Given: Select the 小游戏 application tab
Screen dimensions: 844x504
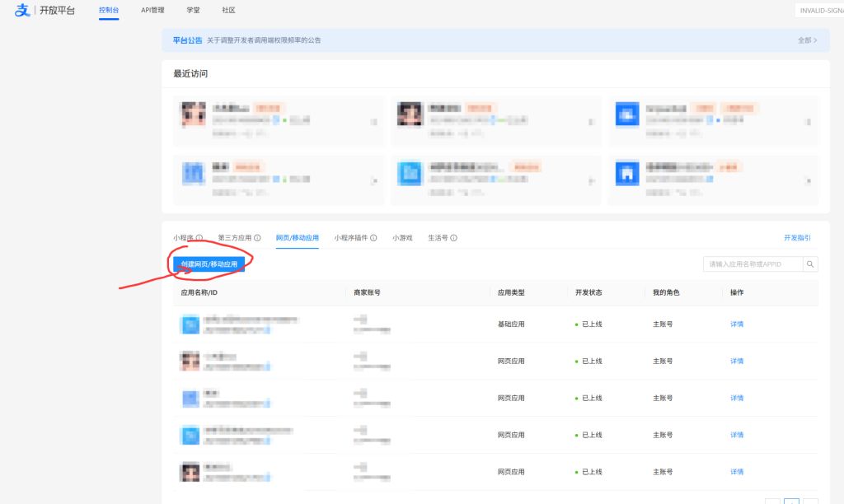Looking at the screenshot, I should click(402, 238).
